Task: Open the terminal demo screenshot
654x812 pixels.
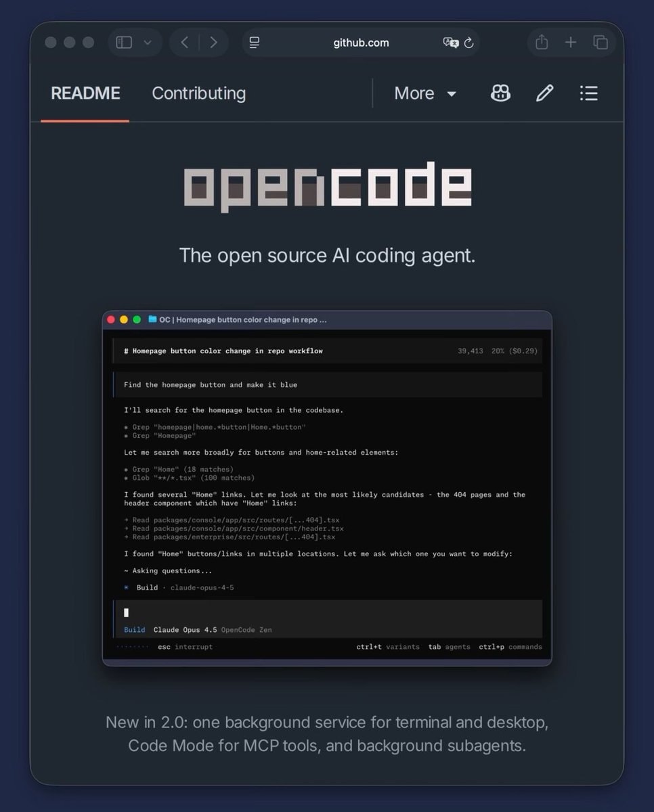Action: pyautogui.click(x=327, y=488)
